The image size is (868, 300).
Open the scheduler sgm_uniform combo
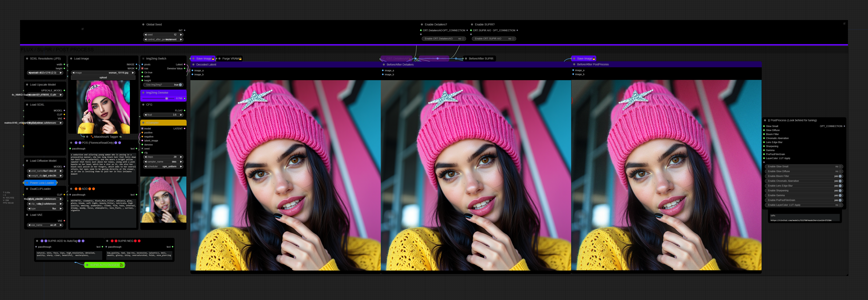(x=163, y=167)
